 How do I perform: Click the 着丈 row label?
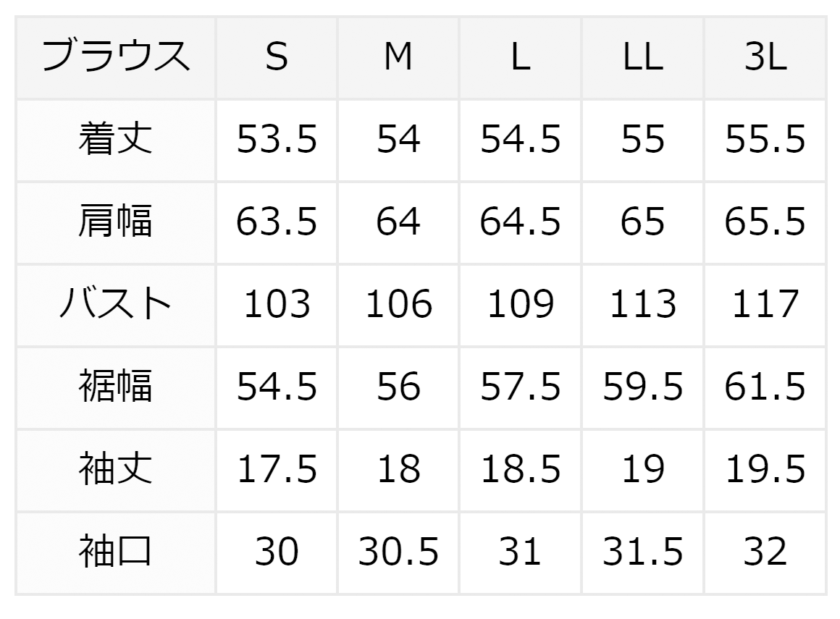pyautogui.click(x=116, y=140)
